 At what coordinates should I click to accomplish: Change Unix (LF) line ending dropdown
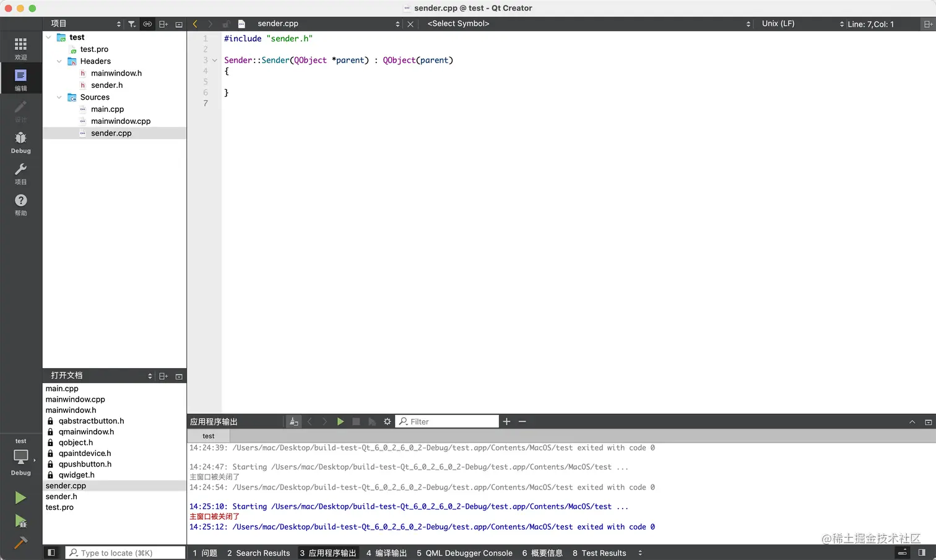pos(802,24)
